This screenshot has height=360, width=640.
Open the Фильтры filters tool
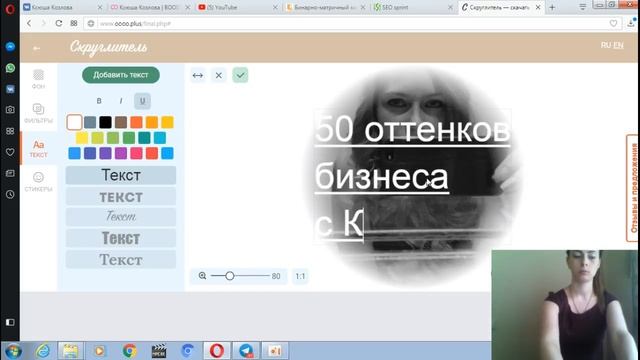(x=38, y=113)
